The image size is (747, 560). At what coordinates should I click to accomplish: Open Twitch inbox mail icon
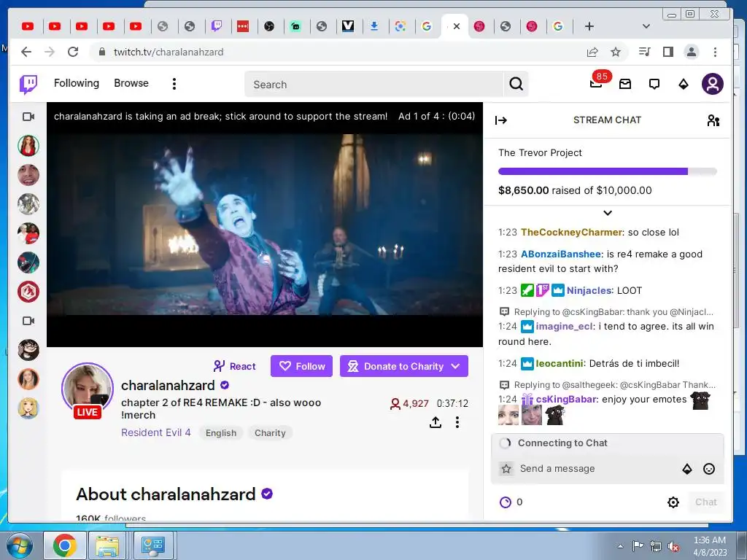click(x=625, y=85)
